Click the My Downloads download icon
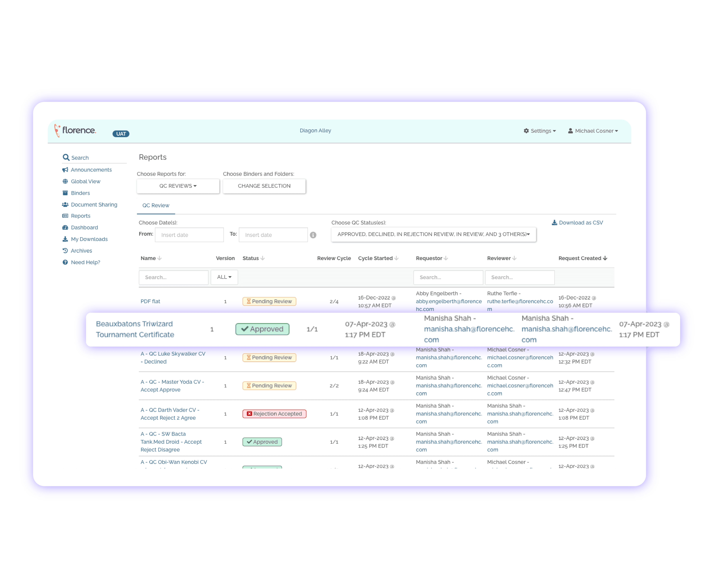 click(65, 239)
